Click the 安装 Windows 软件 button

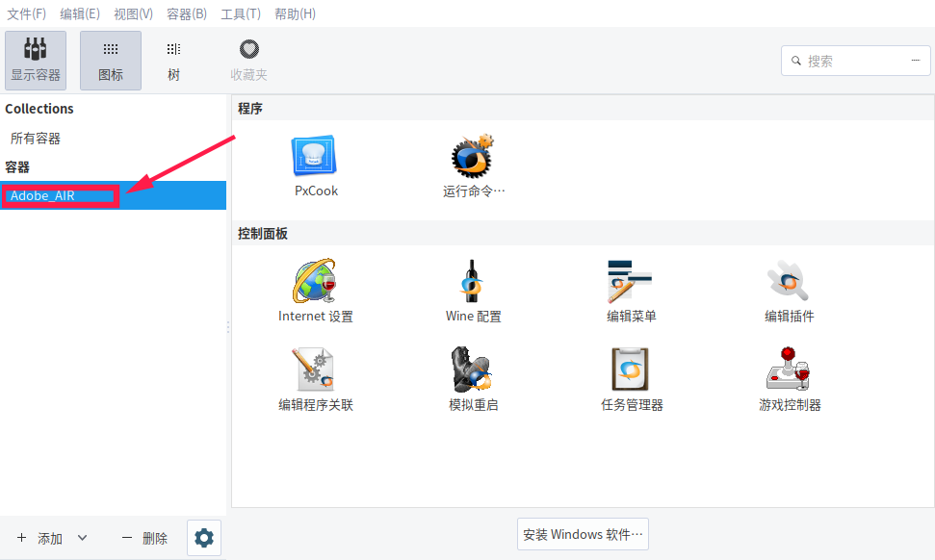tap(583, 534)
